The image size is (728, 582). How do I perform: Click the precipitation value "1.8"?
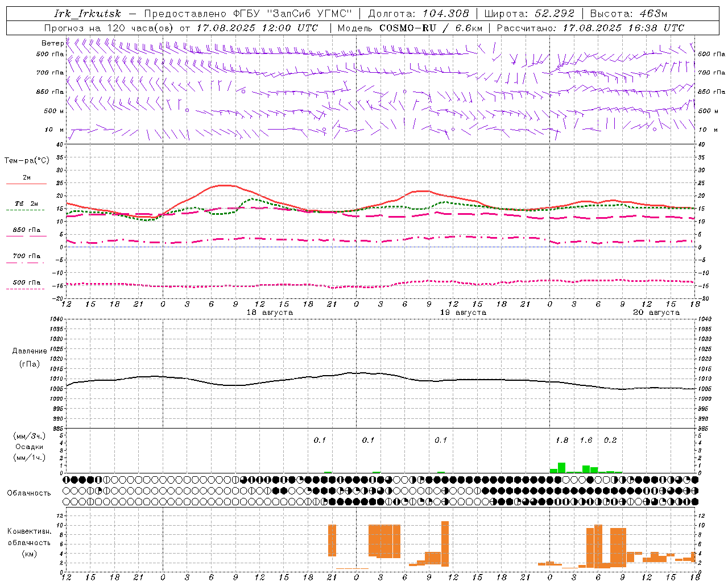[x=562, y=440]
